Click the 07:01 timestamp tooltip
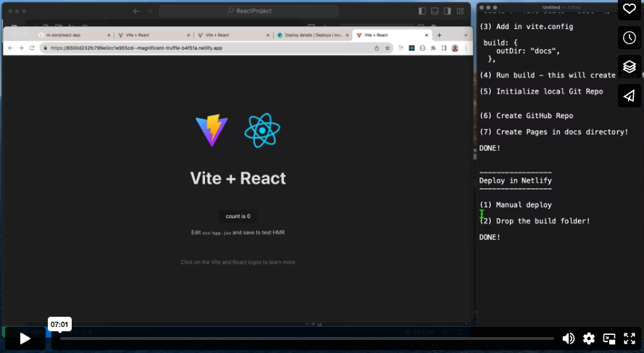The height and width of the screenshot is (353, 644). click(x=59, y=324)
